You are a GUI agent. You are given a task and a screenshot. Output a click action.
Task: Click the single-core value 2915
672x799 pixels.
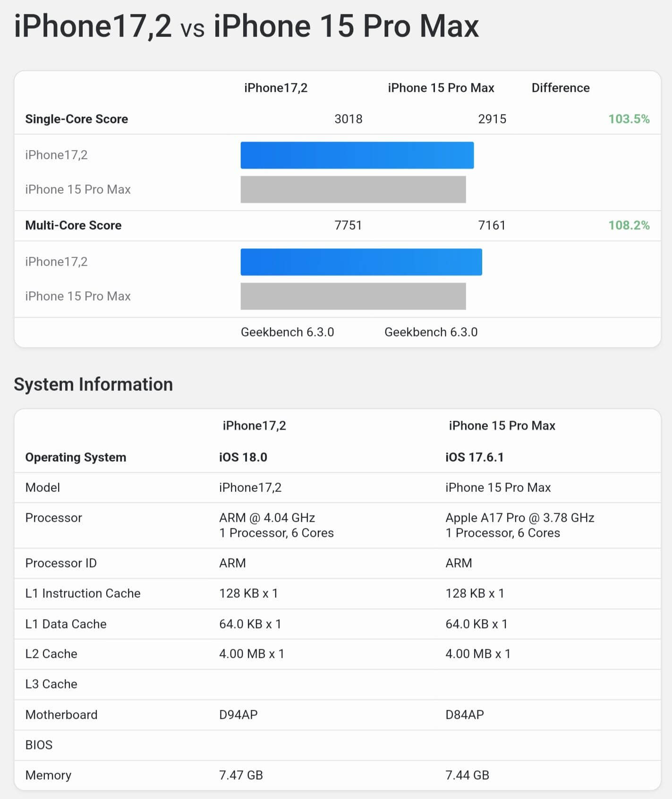click(492, 119)
